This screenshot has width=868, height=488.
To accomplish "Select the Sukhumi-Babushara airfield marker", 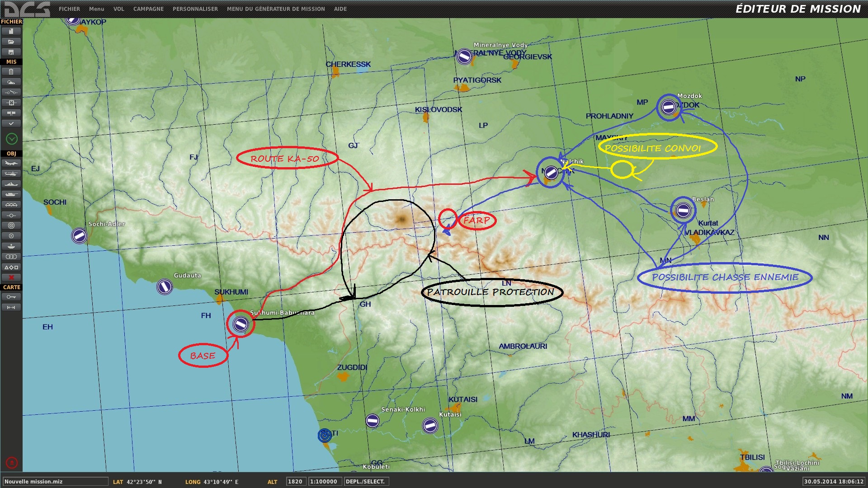I will click(x=241, y=324).
